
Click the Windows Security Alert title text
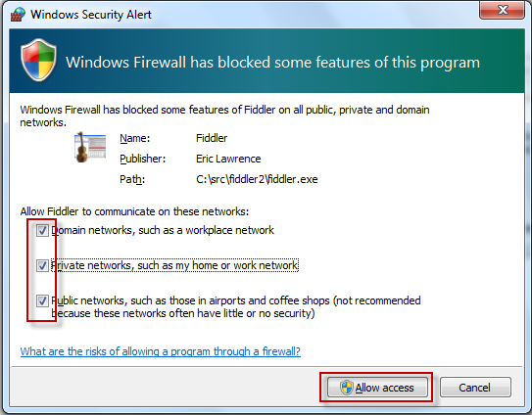91,15
